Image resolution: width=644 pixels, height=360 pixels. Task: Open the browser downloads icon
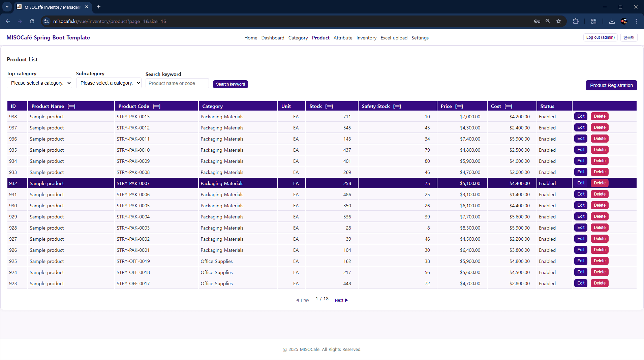[612, 21]
